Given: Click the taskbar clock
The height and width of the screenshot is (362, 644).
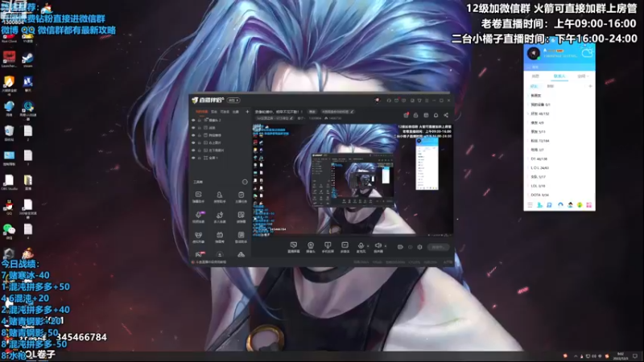Looking at the screenshot, I should coord(620,356).
